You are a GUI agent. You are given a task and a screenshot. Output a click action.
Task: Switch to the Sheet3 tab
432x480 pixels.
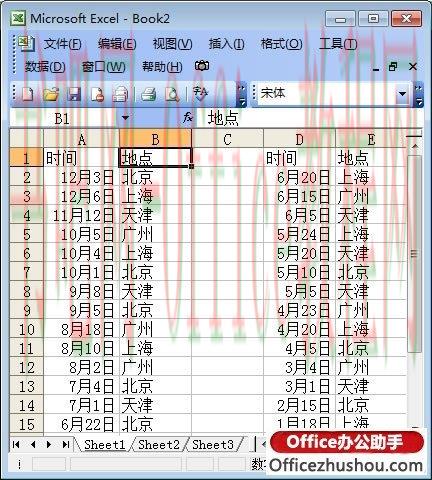tap(213, 445)
